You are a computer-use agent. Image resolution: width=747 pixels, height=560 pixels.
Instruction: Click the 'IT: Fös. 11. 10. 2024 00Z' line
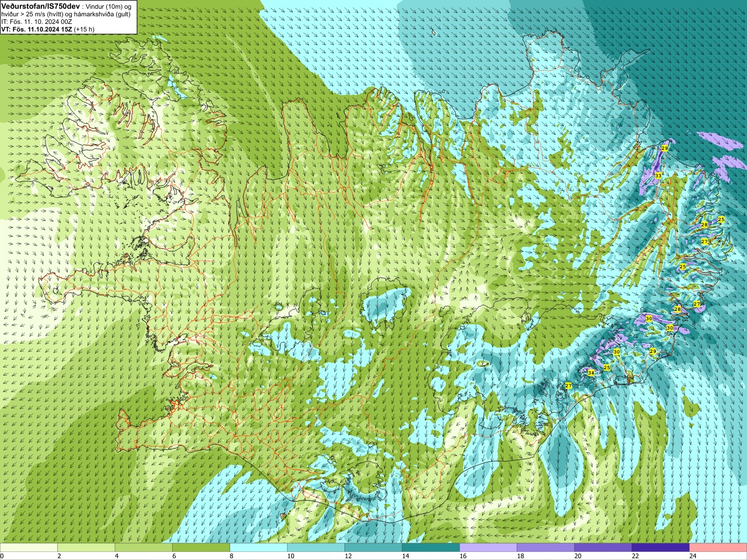(x=37, y=22)
